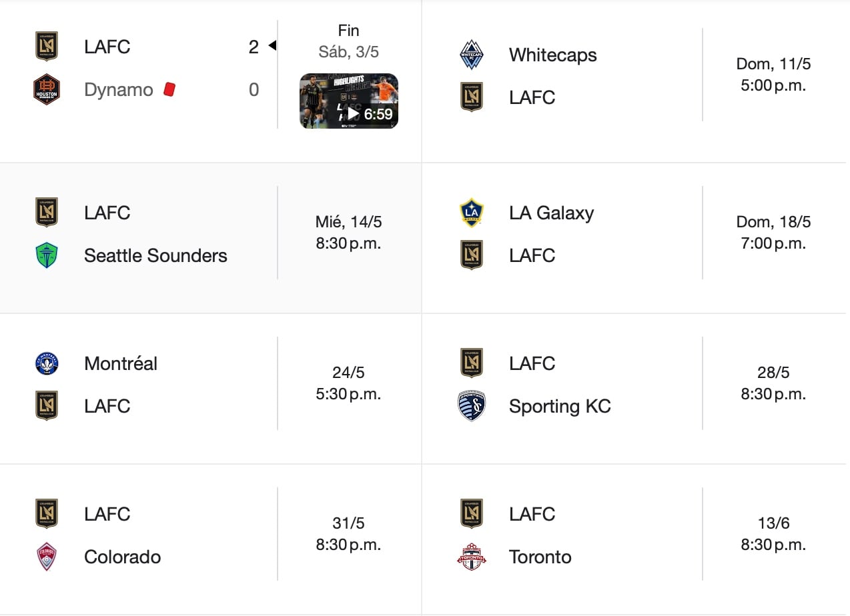This screenshot has width=850, height=616.
Task: Select the Houston Dynamo team logo
Action: point(47,89)
